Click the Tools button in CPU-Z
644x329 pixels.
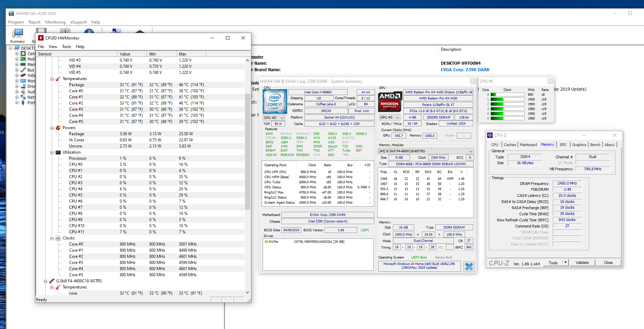click(553, 263)
